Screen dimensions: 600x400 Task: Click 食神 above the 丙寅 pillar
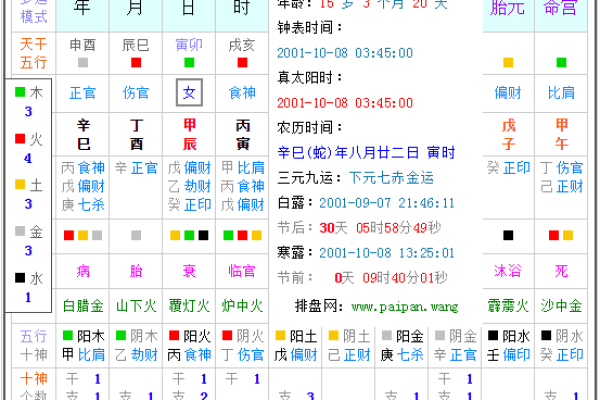pyautogui.click(x=242, y=93)
